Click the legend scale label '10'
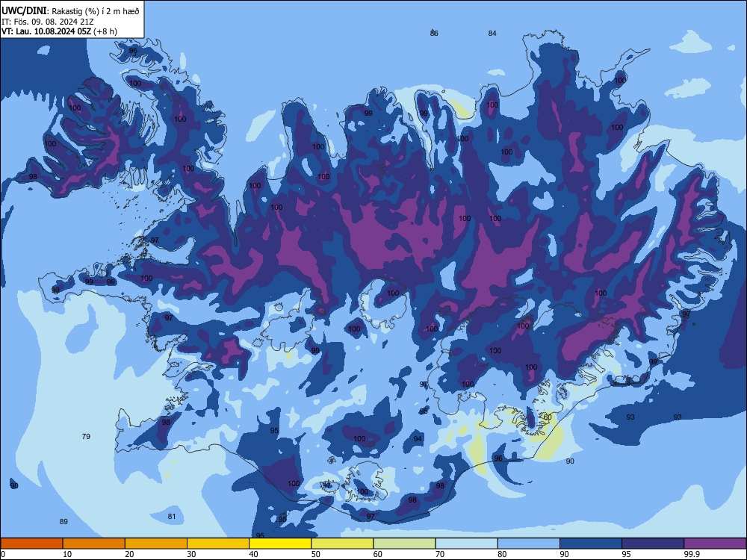The image size is (747, 560). tap(67, 554)
